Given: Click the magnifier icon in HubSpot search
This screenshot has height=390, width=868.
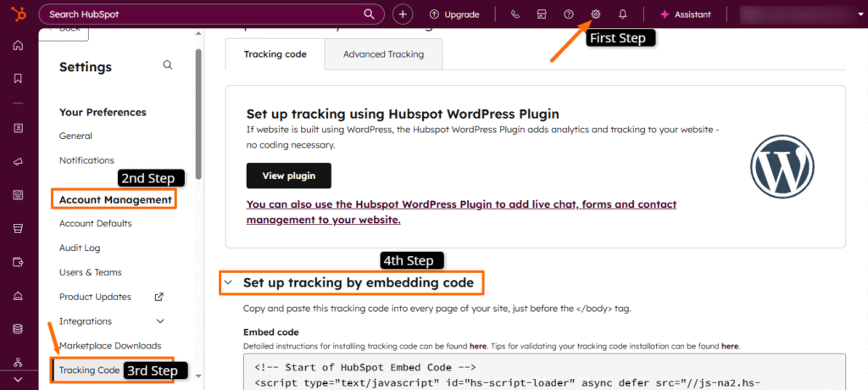Looking at the screenshot, I should 369,14.
